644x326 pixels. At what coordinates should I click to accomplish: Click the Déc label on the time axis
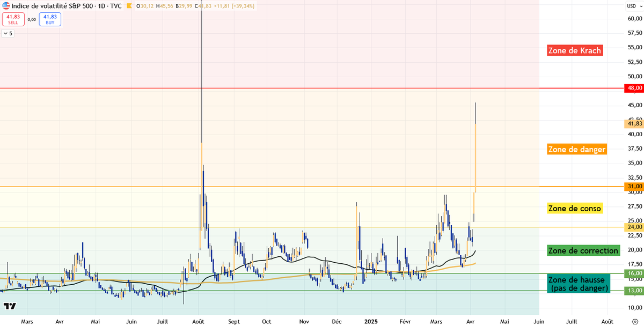pyautogui.click(x=336, y=321)
